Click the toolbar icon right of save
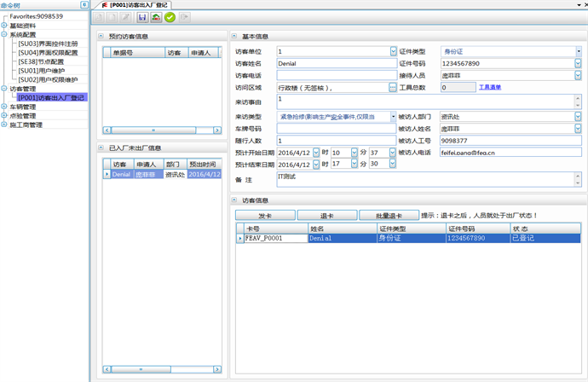 (157, 17)
